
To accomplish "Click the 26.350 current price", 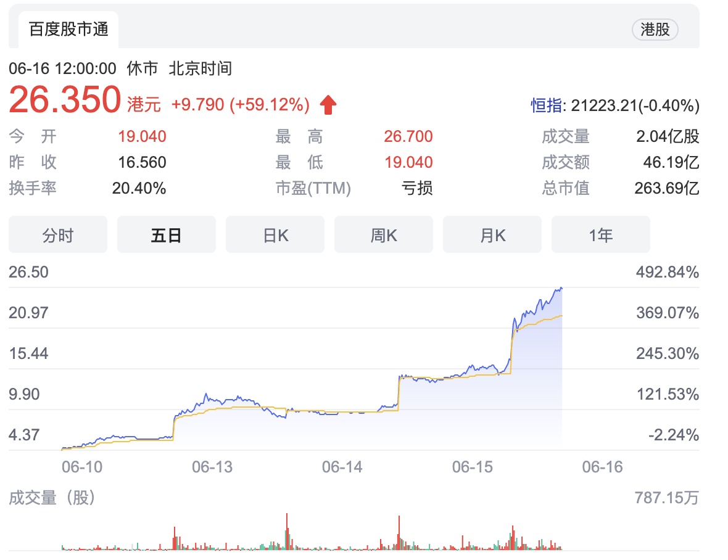I will point(65,101).
